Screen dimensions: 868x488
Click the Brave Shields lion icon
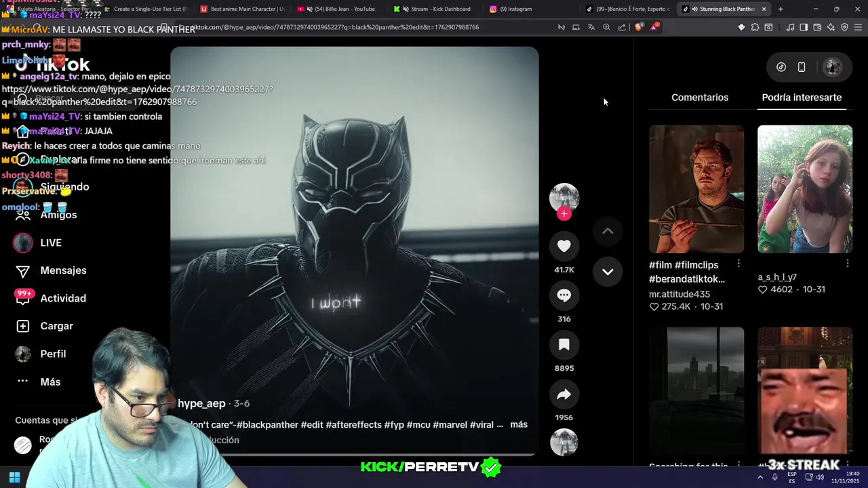tap(639, 27)
